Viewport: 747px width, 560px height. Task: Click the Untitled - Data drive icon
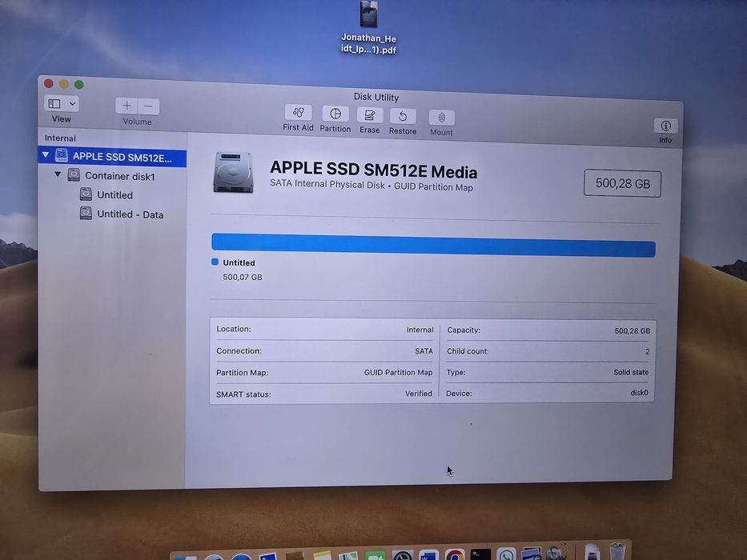pos(86,213)
